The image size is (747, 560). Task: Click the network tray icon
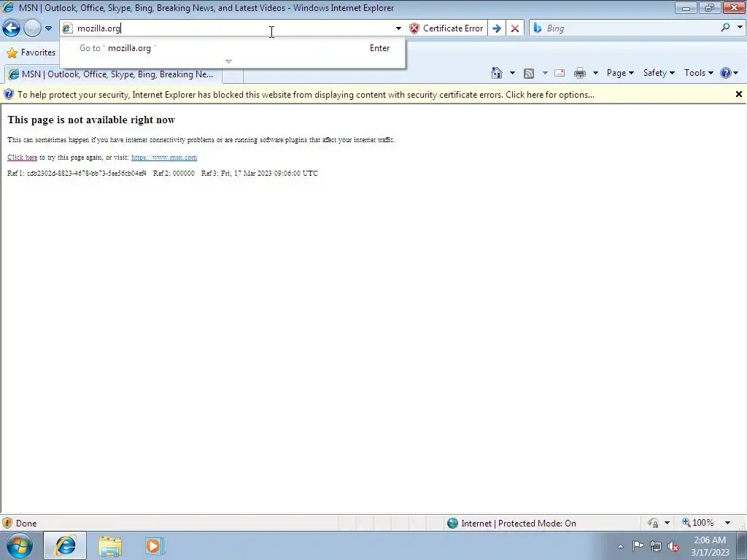point(656,546)
